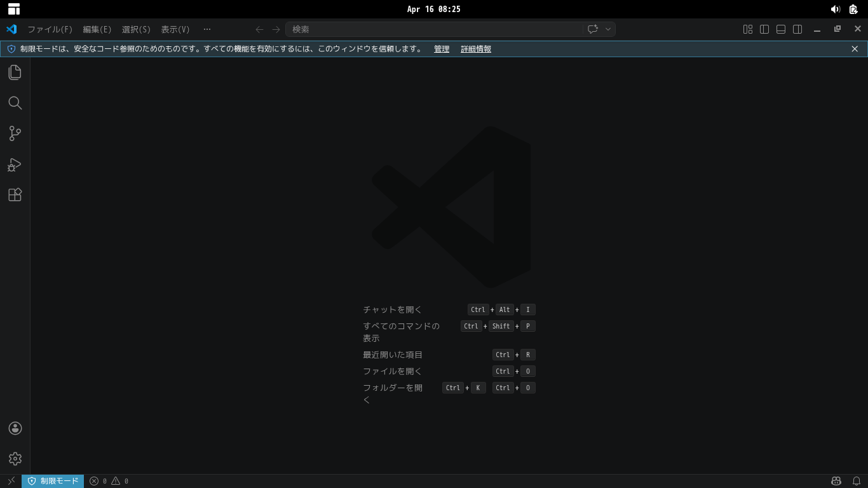Go back with the left arrow

259,29
